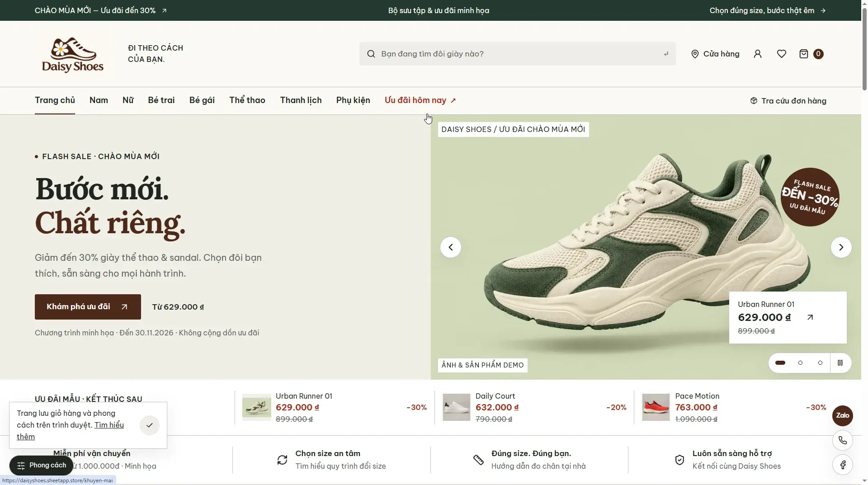
Task: Click the Phong cách style button
Action: pyautogui.click(x=41, y=465)
